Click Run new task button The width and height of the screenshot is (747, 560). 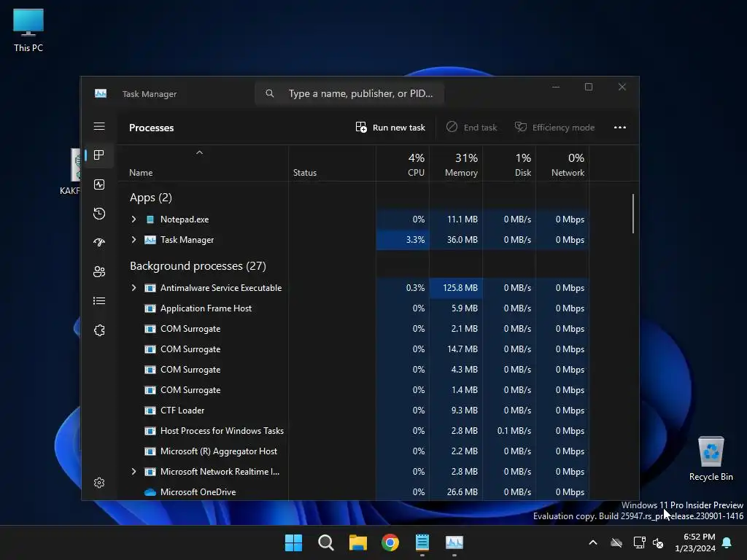click(x=390, y=128)
